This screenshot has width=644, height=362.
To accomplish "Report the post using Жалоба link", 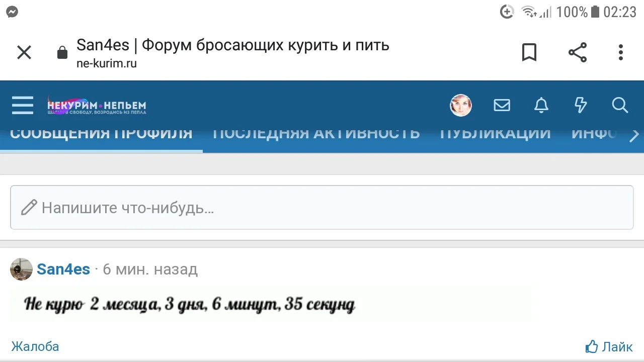I will [35, 346].
